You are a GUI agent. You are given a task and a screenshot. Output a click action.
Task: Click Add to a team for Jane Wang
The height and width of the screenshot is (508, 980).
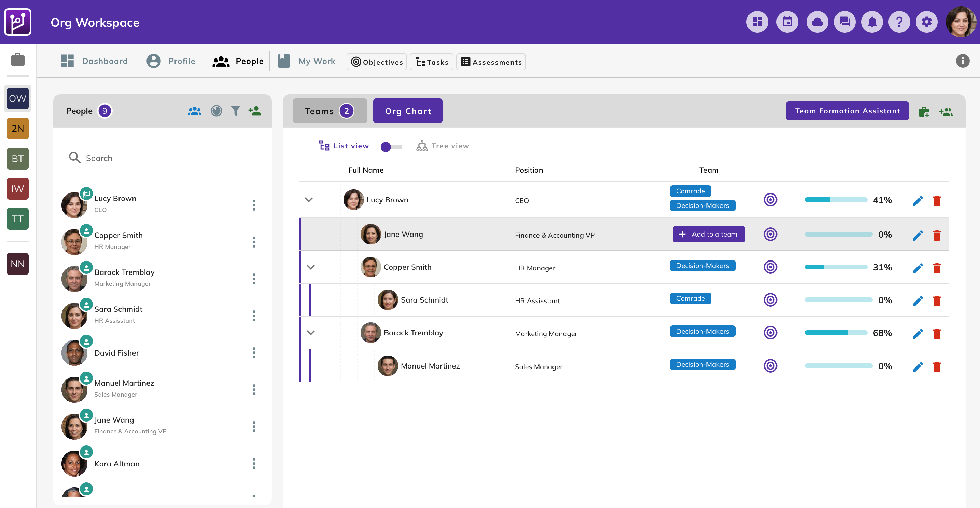709,234
